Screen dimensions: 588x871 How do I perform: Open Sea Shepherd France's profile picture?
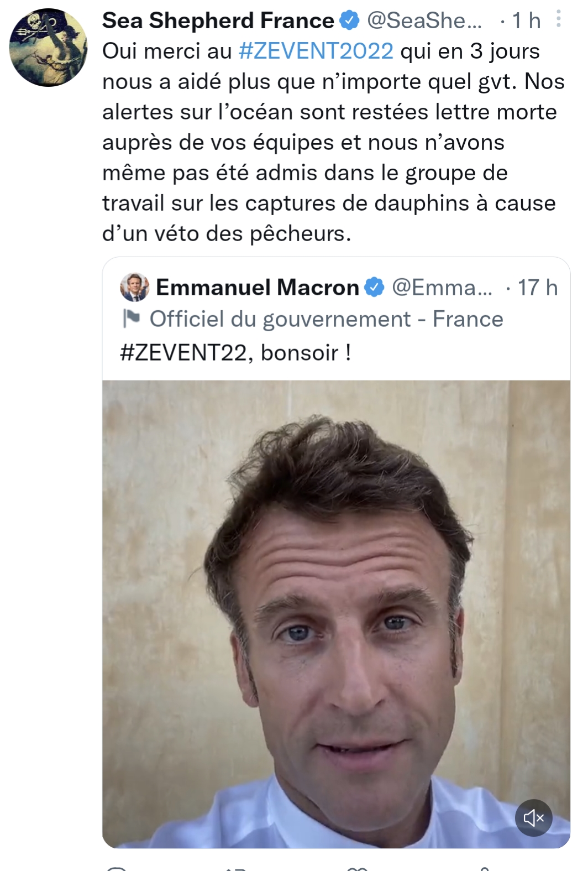[x=48, y=48]
